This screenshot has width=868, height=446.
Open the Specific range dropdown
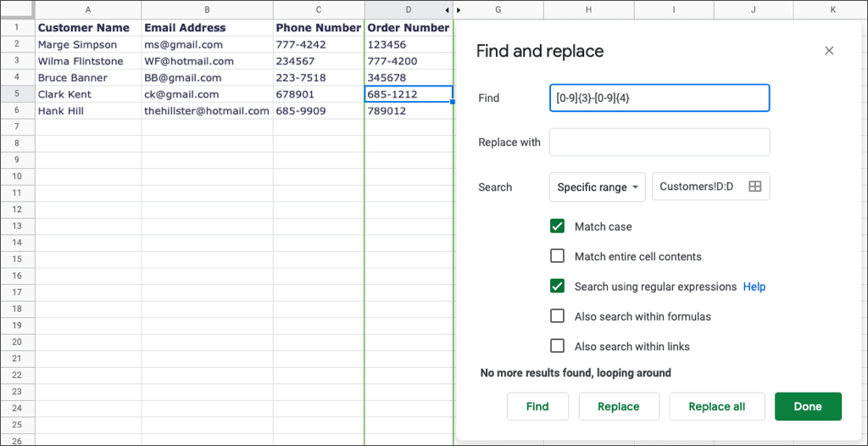(x=597, y=187)
